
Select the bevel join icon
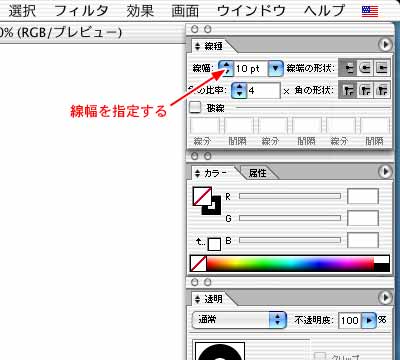tap(382, 90)
